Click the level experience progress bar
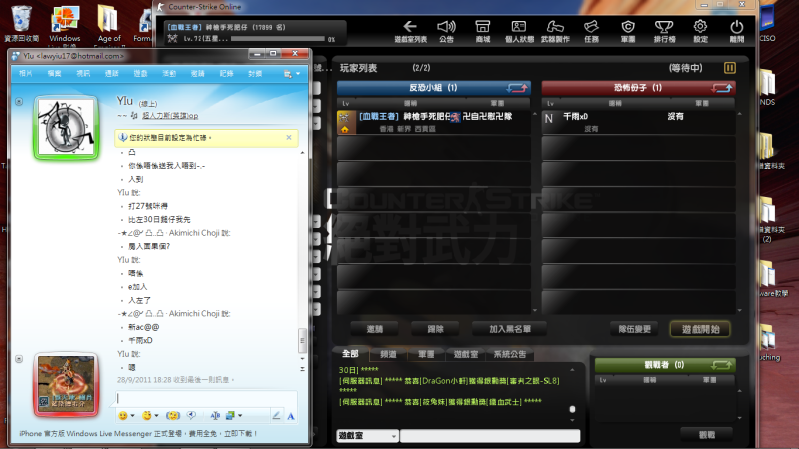The width and height of the screenshot is (799, 449). (x=278, y=39)
